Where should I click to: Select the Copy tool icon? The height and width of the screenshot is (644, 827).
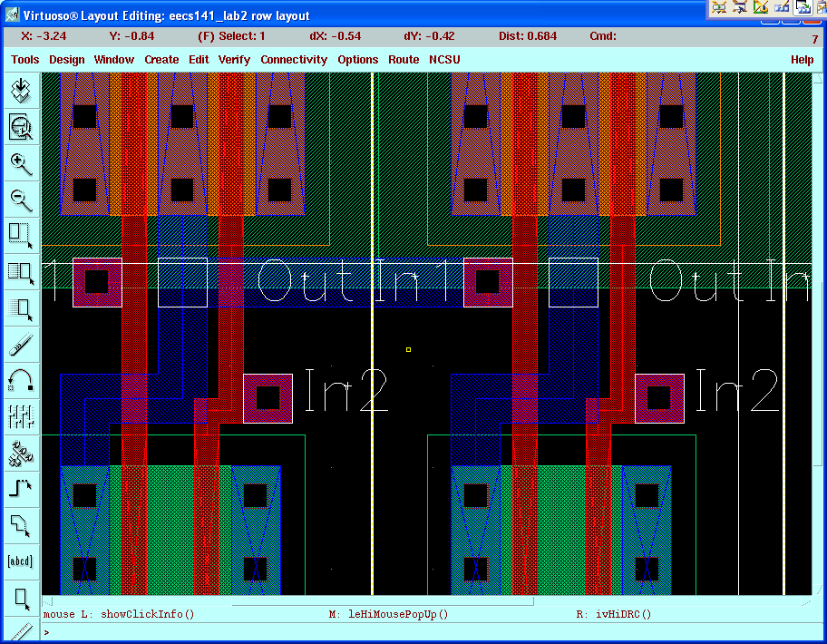(x=21, y=271)
